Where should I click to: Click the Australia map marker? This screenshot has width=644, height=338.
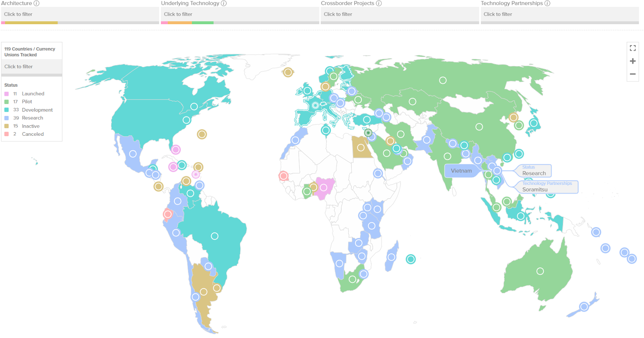click(x=540, y=271)
